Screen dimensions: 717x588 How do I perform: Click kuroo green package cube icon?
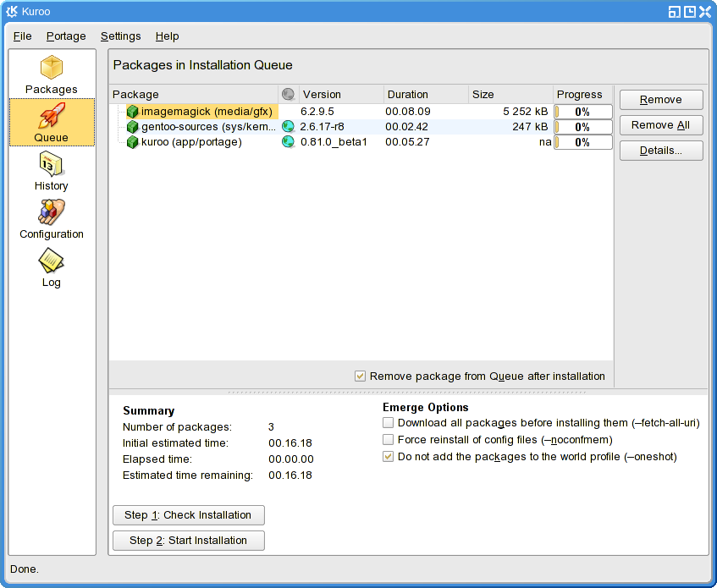pyautogui.click(x=133, y=142)
